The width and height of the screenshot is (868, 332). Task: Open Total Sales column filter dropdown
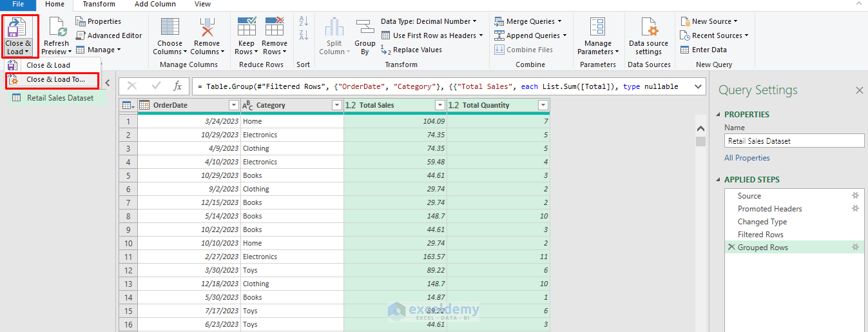(x=440, y=105)
